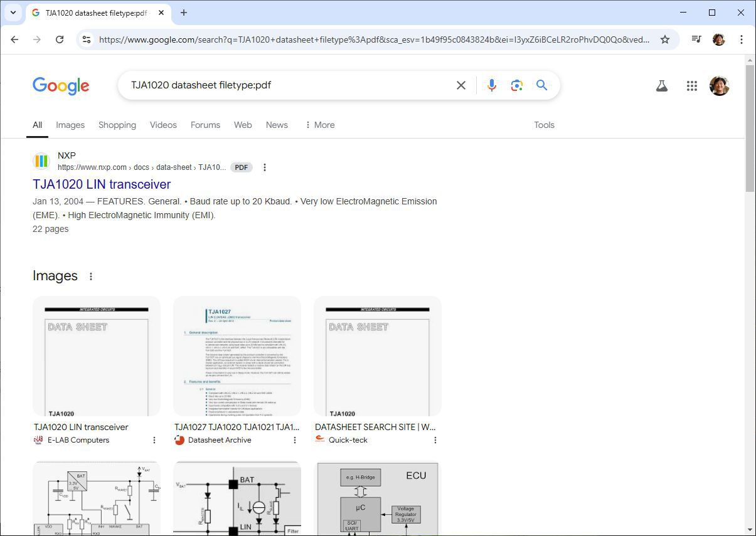
Task: Open Search Labs flask icon
Action: point(661,86)
